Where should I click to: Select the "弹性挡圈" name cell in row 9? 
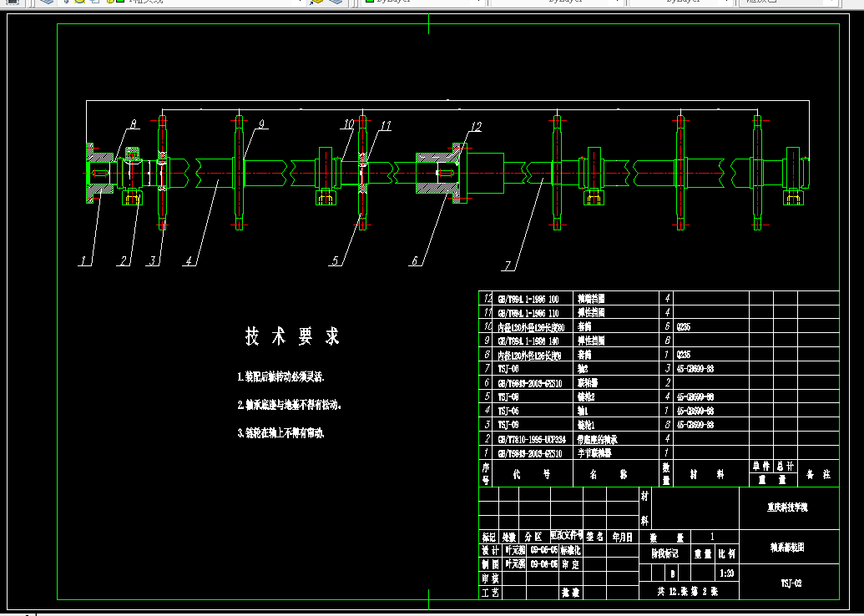click(x=591, y=341)
